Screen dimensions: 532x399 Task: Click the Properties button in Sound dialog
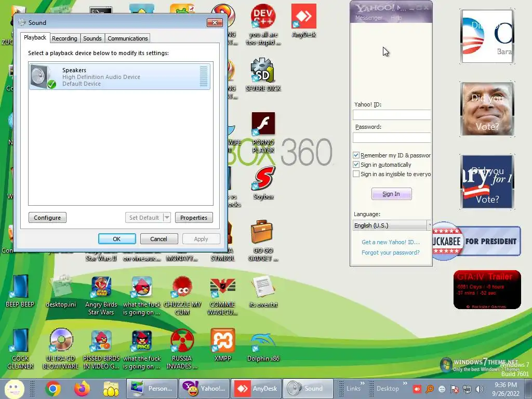194,218
